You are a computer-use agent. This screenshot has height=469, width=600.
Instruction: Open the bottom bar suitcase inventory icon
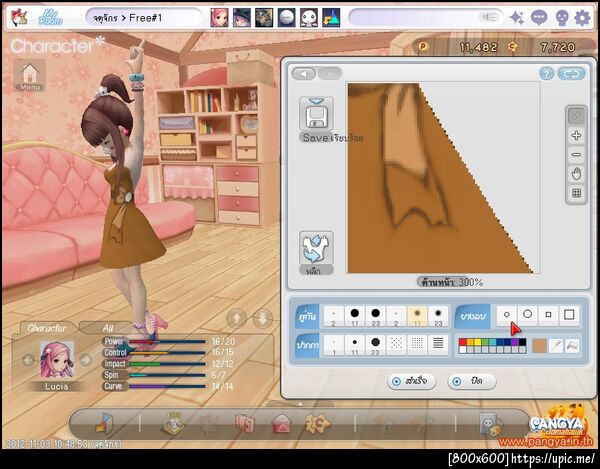(x=245, y=424)
